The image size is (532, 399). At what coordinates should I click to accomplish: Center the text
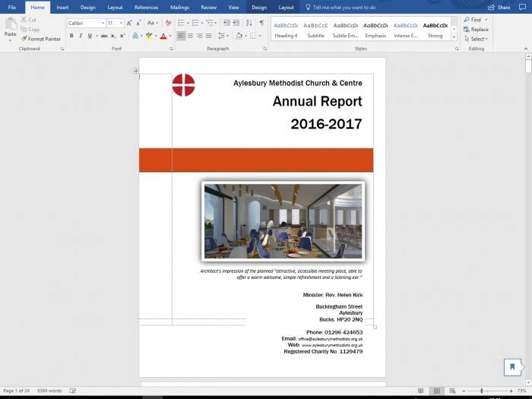190,36
